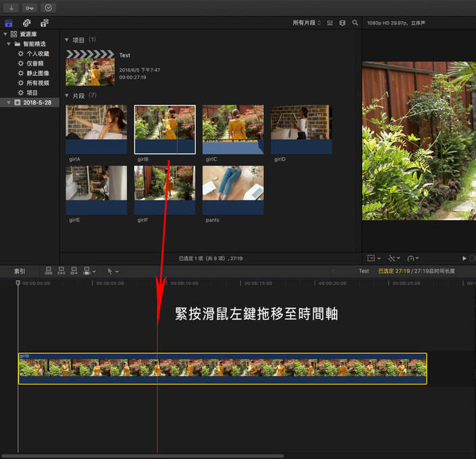Open the keyword editor key icon
Viewport: 476px width, 459px height.
click(30, 8)
